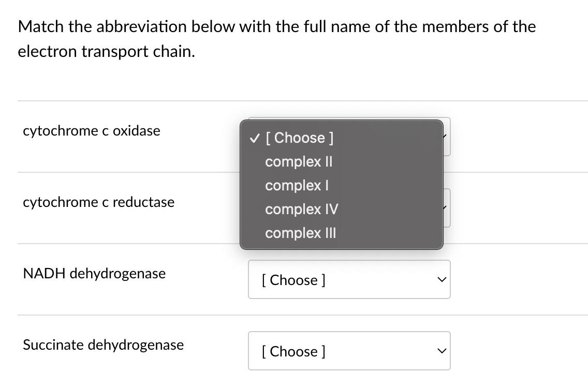Viewport: 588px width, 388px height.
Task: Choose the complex I option
Action: pos(297,185)
